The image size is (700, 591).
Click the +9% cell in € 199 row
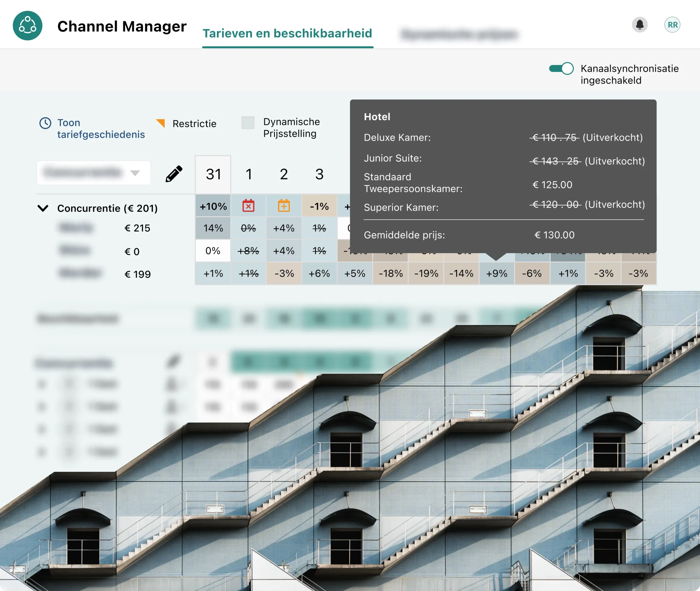click(x=497, y=274)
